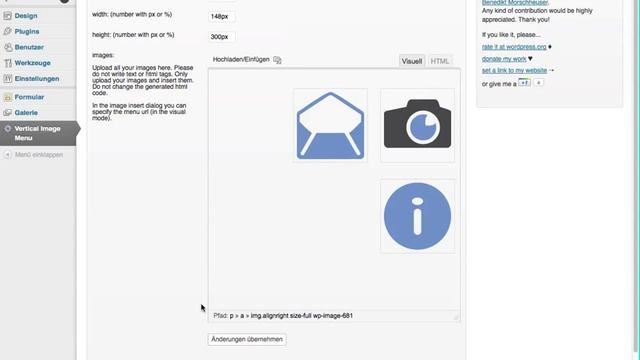Open the Einstellungen sidebar menu

click(x=37, y=78)
